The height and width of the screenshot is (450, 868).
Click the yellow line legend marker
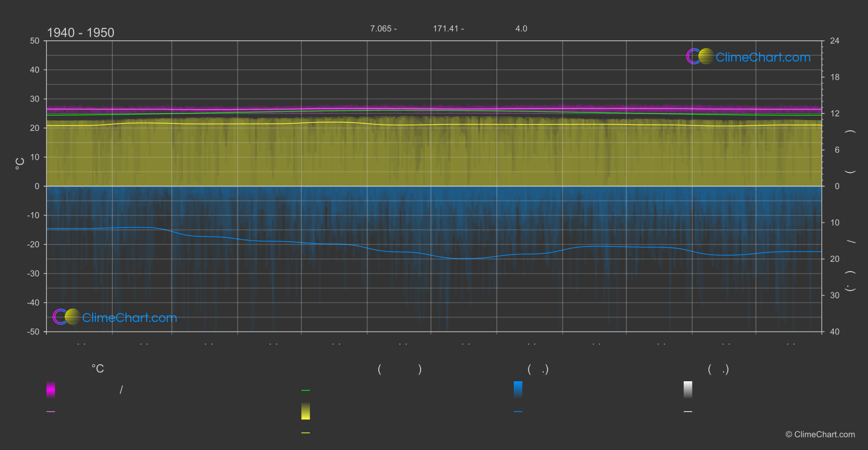[306, 433]
